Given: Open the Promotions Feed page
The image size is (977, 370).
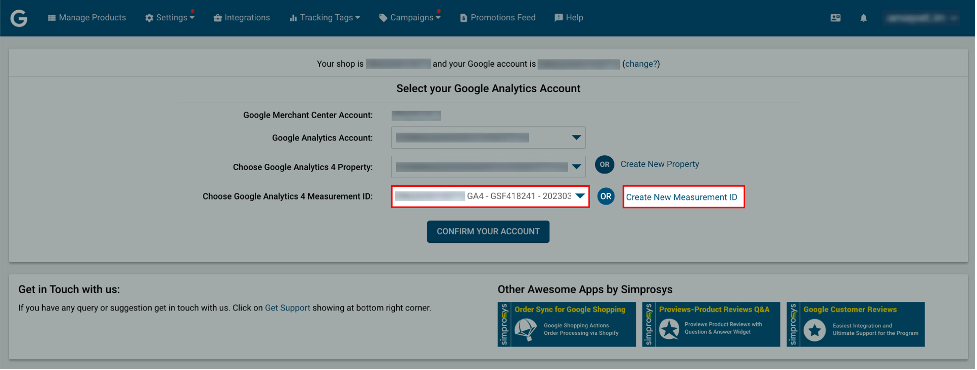Looking at the screenshot, I should point(497,17).
